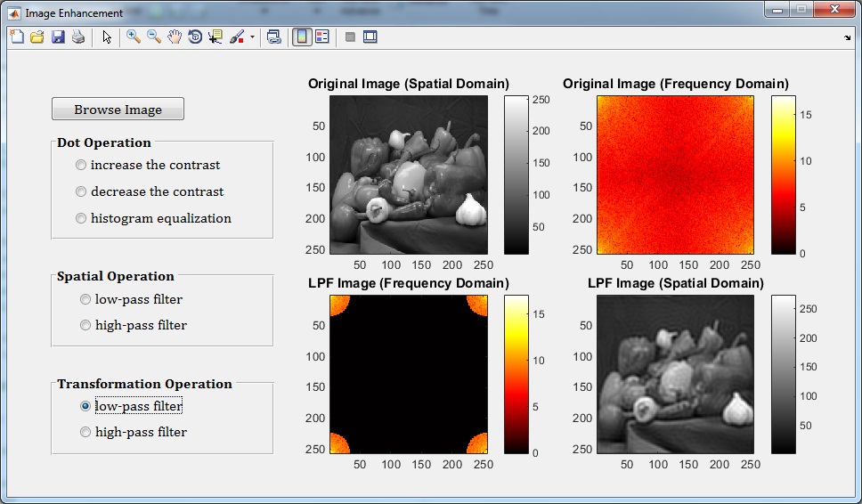Screen dimensions: 862x504
Task: Click the LPF Image (Spatial Domain) plot
Action: 676,374
